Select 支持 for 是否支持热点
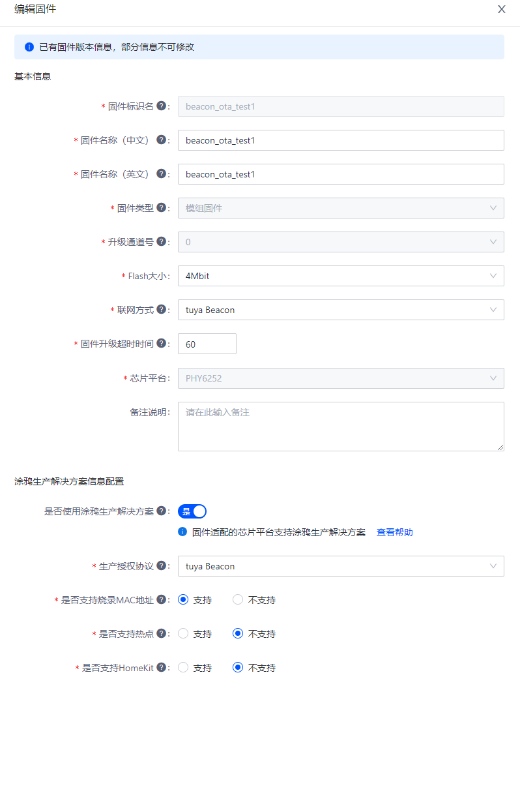The image size is (520, 812). (195, 633)
